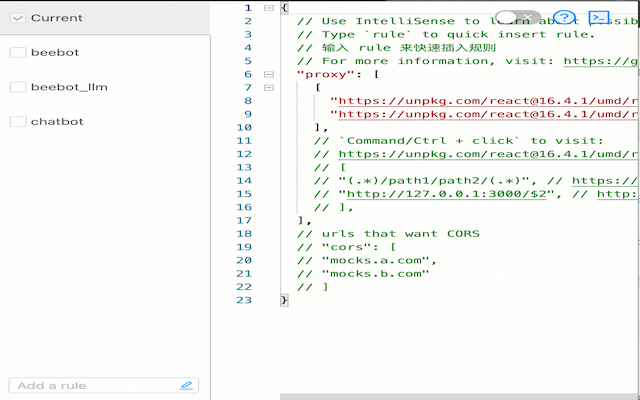This screenshot has height=400, width=640.
Task: Click line number 23 in the gutter
Action: (244, 300)
